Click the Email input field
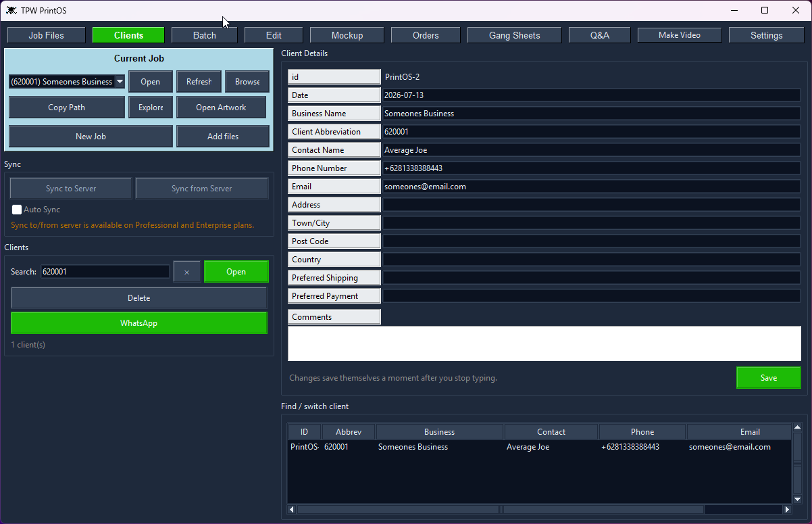Image resolution: width=812 pixels, height=524 pixels. tap(592, 187)
